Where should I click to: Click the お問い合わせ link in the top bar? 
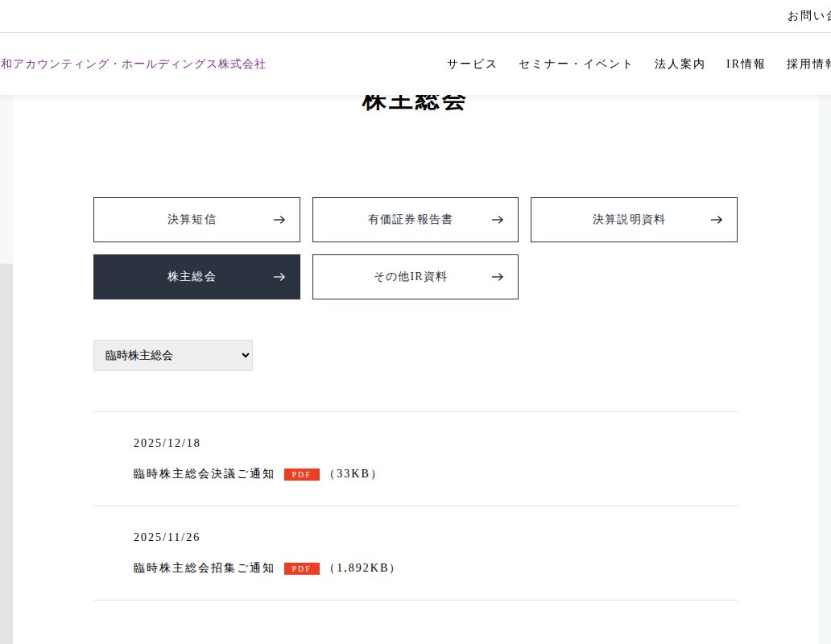tap(809, 16)
